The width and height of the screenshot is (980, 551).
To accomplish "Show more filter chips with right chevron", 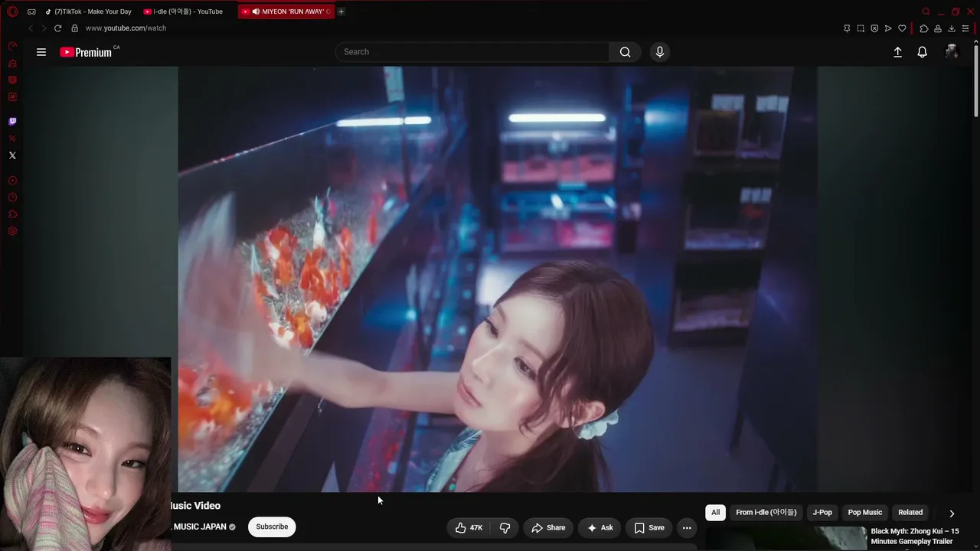I will pos(952,514).
